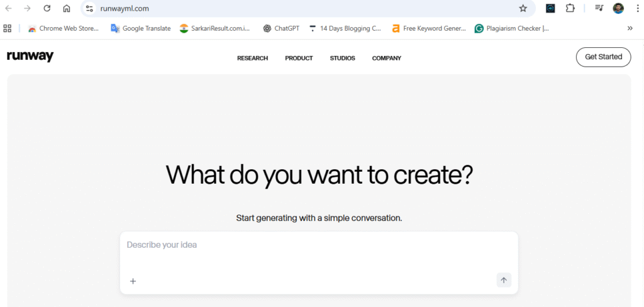The height and width of the screenshot is (307, 644).
Task: Open the STUDIOS menu
Action: (343, 59)
